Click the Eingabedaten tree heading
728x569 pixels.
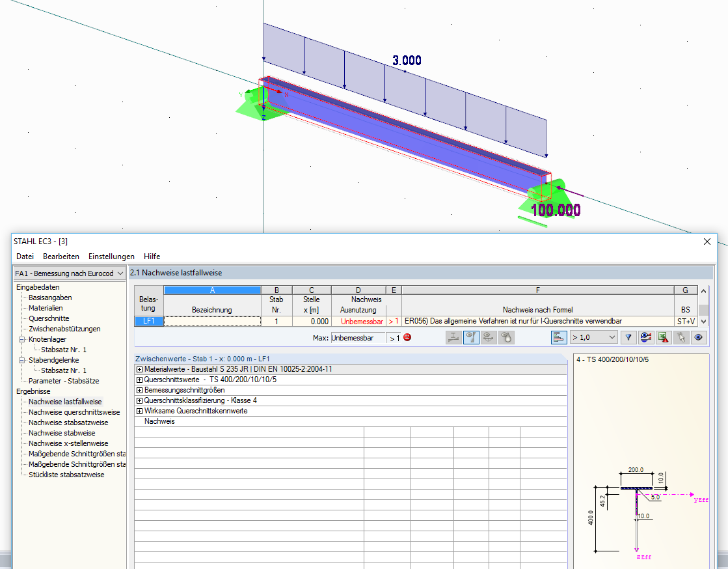[38, 287]
